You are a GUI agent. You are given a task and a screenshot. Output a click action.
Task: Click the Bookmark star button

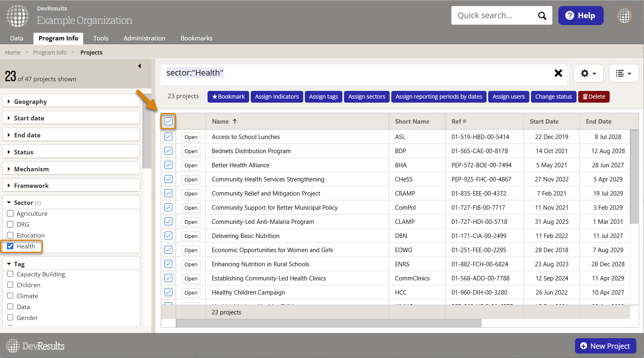point(228,97)
